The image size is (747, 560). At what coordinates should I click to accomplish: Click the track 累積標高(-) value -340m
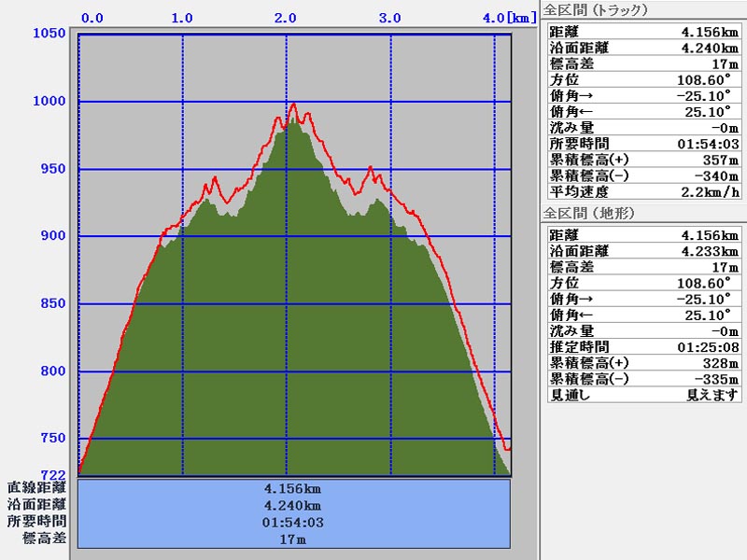719,175
